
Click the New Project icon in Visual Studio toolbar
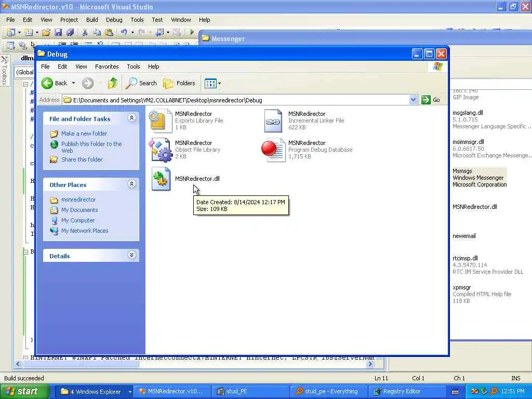point(11,32)
